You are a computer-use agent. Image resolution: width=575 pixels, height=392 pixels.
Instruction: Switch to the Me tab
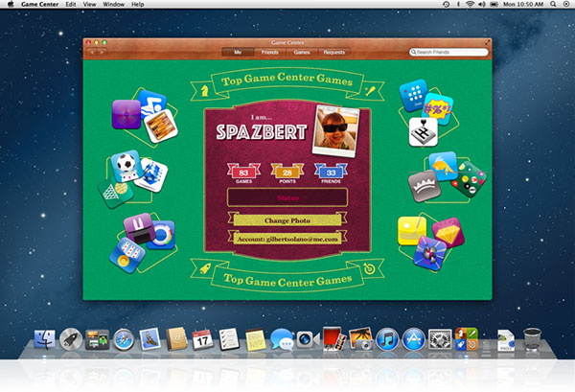pyautogui.click(x=238, y=52)
